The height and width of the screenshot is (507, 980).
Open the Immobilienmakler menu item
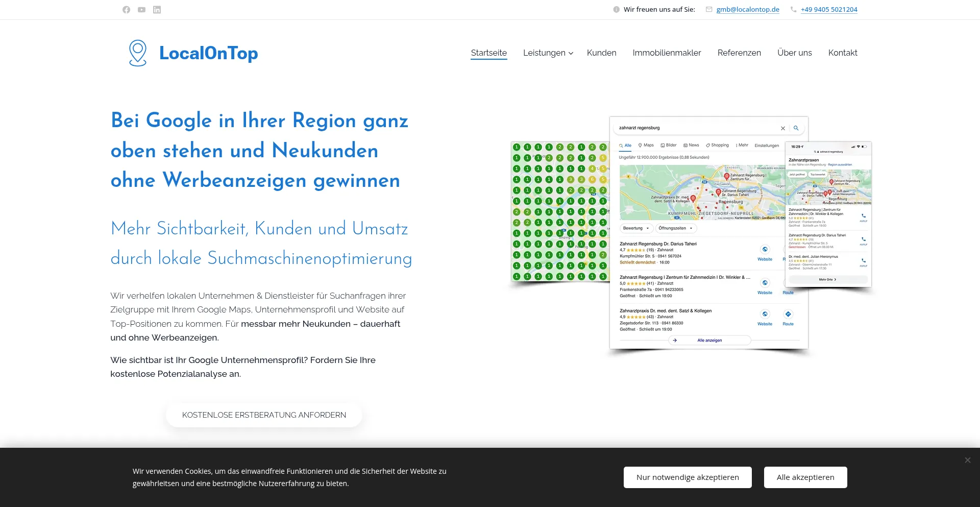pos(667,53)
